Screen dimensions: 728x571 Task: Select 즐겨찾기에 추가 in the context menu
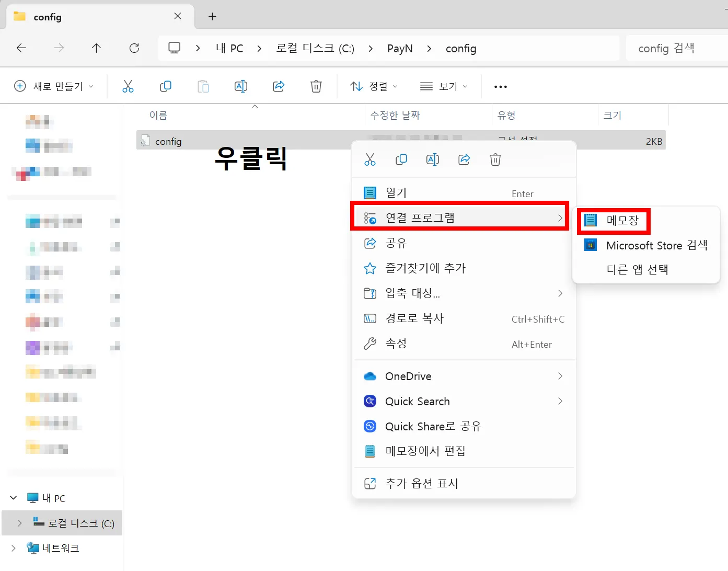464,268
